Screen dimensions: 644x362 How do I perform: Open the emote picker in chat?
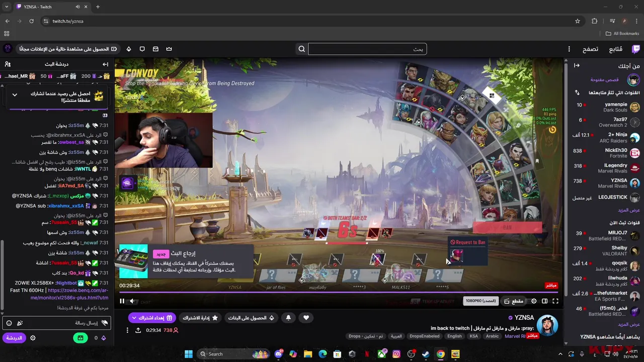point(9,323)
